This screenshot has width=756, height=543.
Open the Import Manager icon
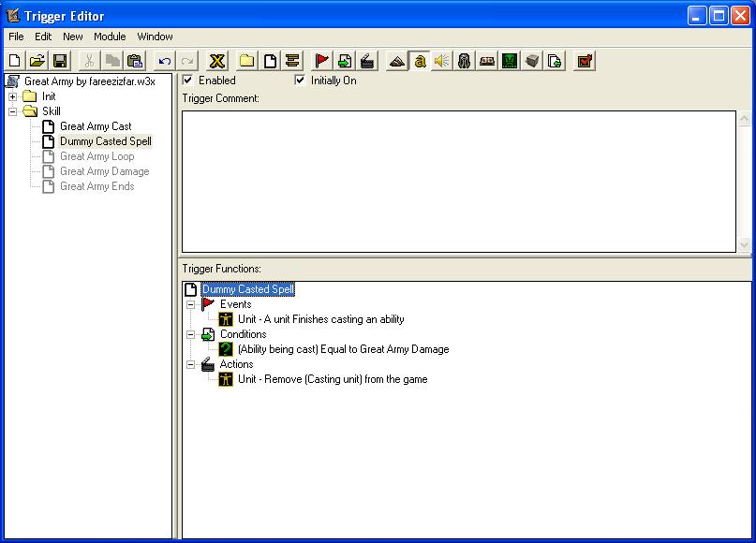[x=555, y=61]
